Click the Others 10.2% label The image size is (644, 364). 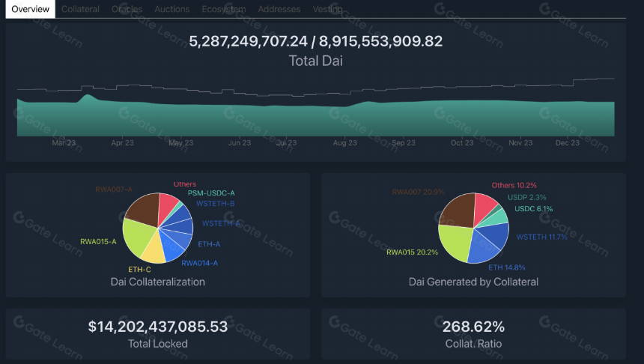[514, 185]
